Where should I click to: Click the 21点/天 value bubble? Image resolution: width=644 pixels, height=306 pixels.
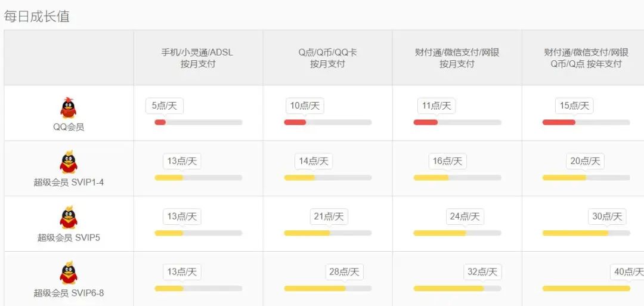pyautogui.click(x=329, y=217)
